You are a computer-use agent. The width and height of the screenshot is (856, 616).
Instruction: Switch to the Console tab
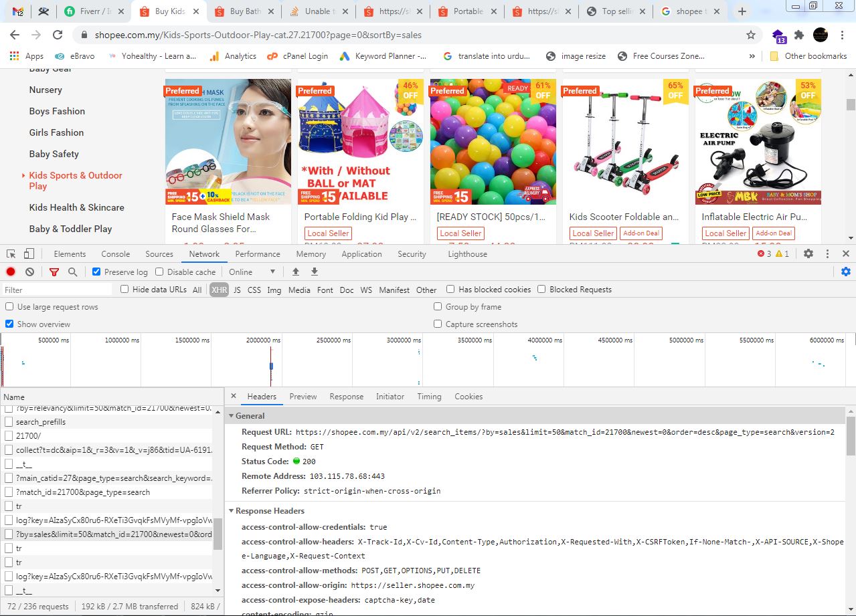pos(116,253)
